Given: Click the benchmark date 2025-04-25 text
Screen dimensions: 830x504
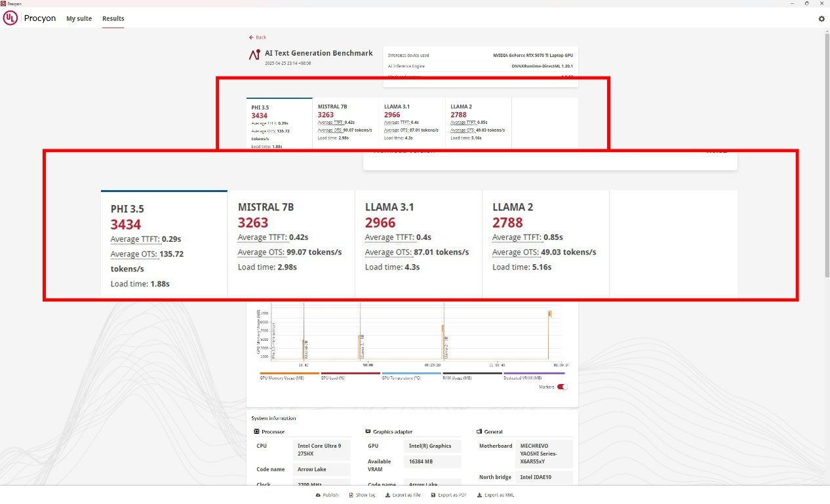Looking at the screenshot, I should pyautogui.click(x=288, y=64).
